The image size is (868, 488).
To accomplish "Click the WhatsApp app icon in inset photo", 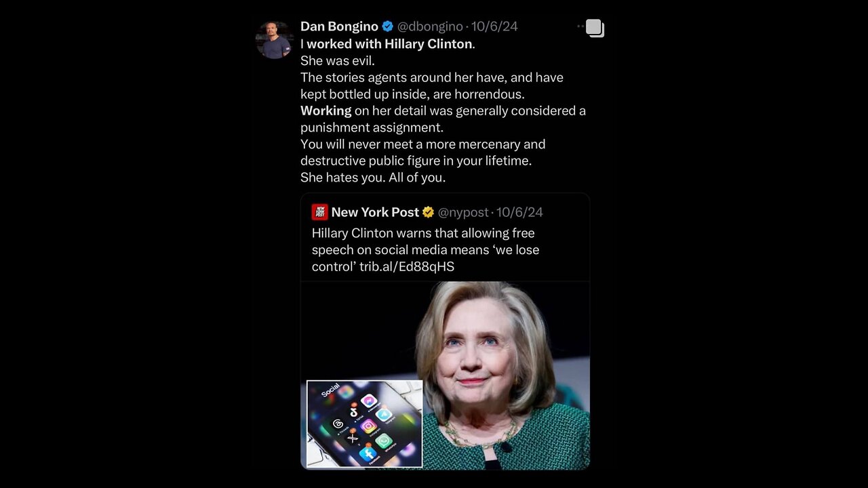I will 384,441.
